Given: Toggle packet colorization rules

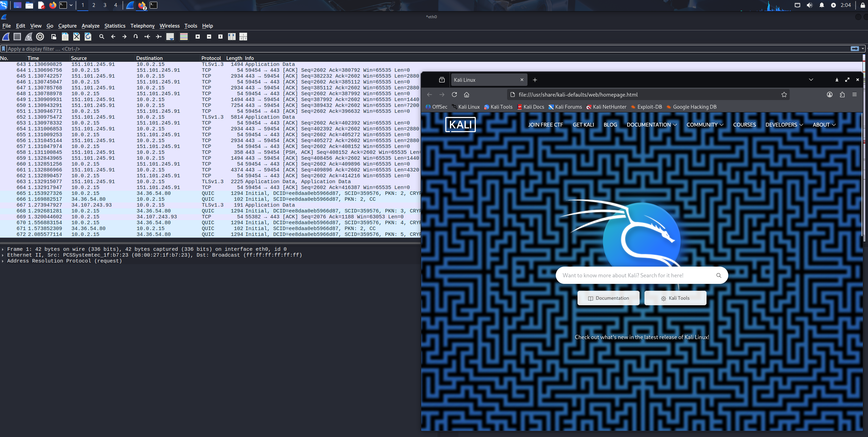Looking at the screenshot, I should [x=184, y=37].
